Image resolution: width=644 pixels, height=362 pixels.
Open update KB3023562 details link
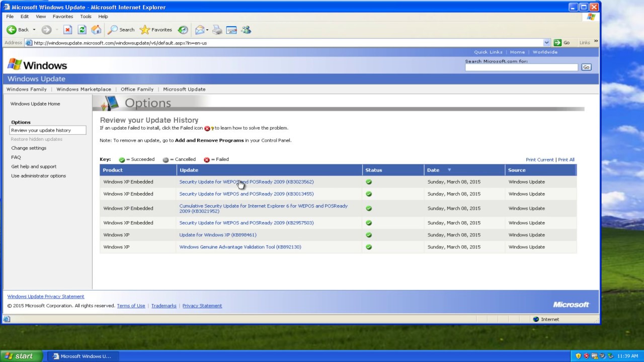pos(247,182)
